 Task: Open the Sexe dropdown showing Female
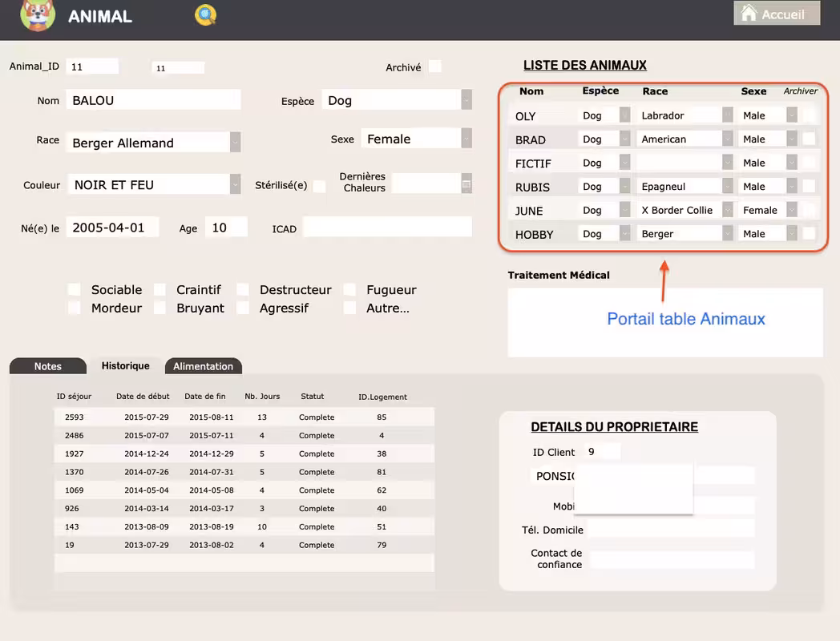tap(466, 138)
